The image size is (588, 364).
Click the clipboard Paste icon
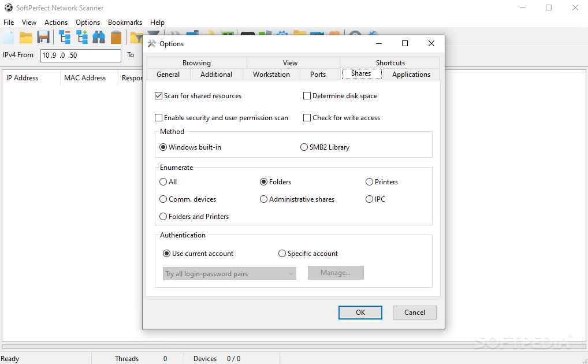(x=116, y=37)
